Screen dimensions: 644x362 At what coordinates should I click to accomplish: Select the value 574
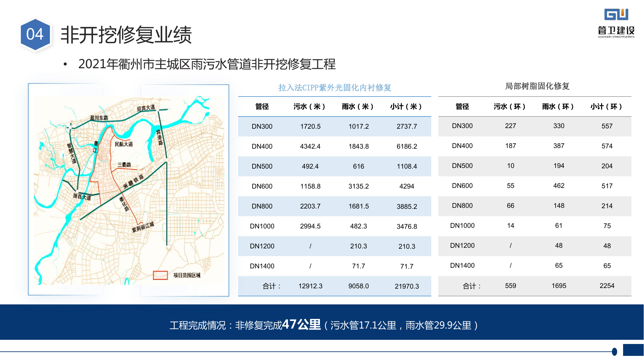(x=607, y=146)
